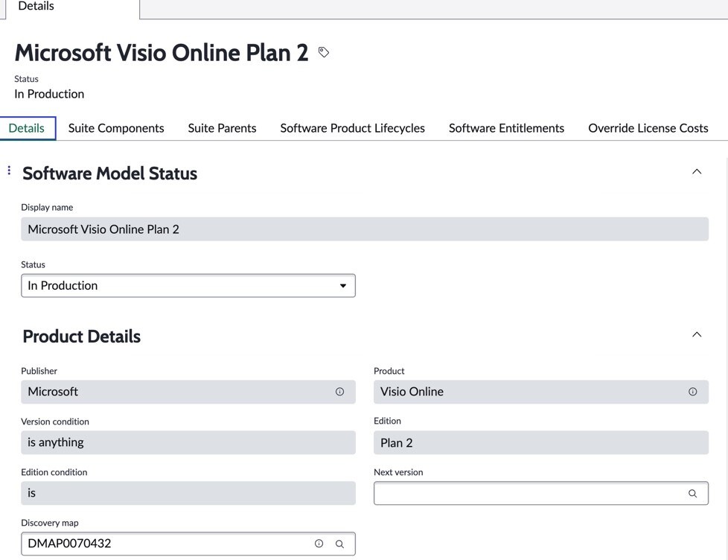This screenshot has height=560, width=728.
Task: Open the Software Model Status section options menu
Action: pyautogui.click(x=9, y=169)
